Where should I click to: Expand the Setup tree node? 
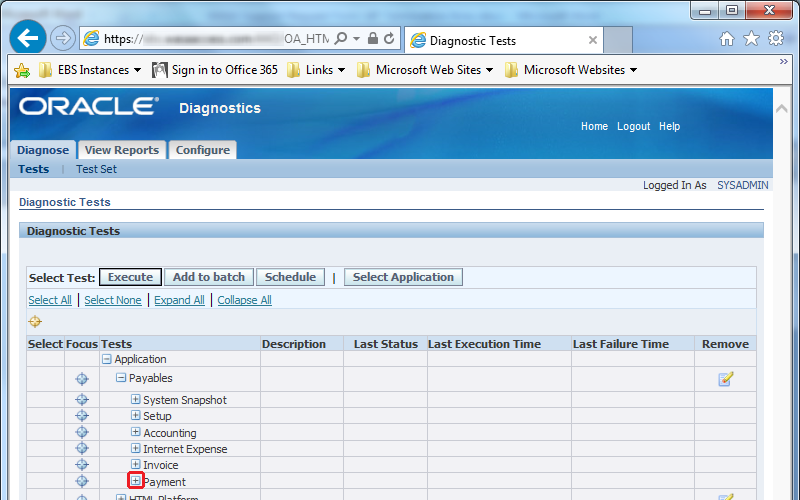(135, 415)
